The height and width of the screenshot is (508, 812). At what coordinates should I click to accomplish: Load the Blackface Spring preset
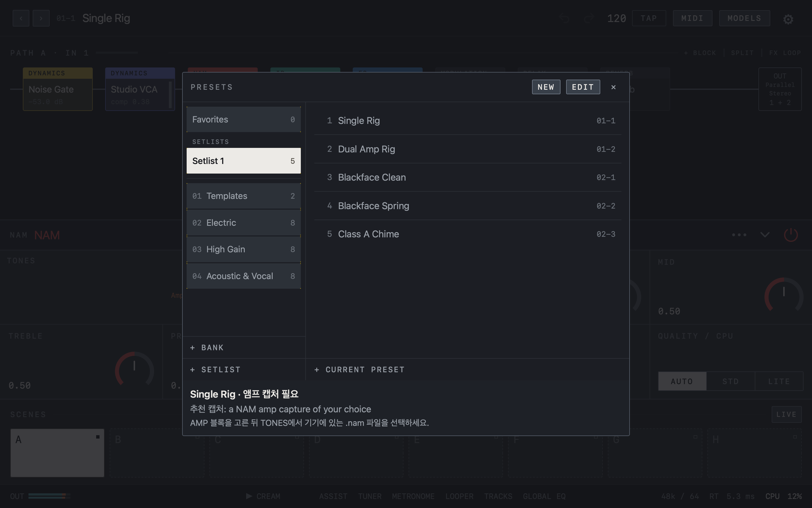(467, 206)
